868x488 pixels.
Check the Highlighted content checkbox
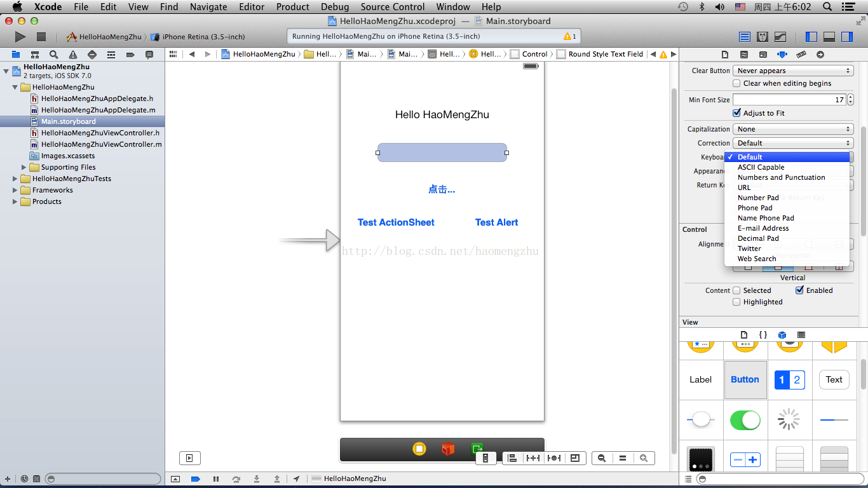click(x=736, y=302)
